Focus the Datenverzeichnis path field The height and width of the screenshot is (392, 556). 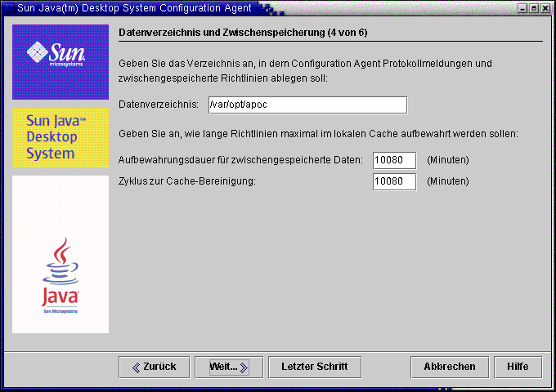pos(308,105)
